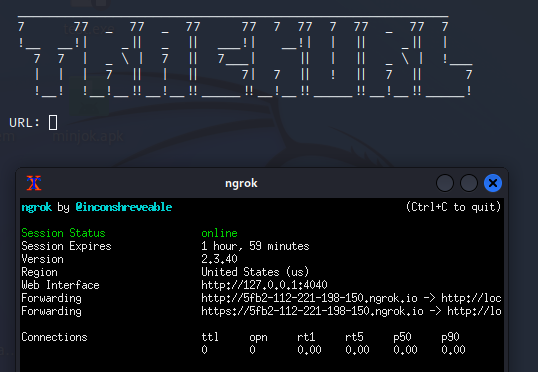538x372 pixels.
Task: Click the '0.00' value under p90
Action: coord(453,350)
